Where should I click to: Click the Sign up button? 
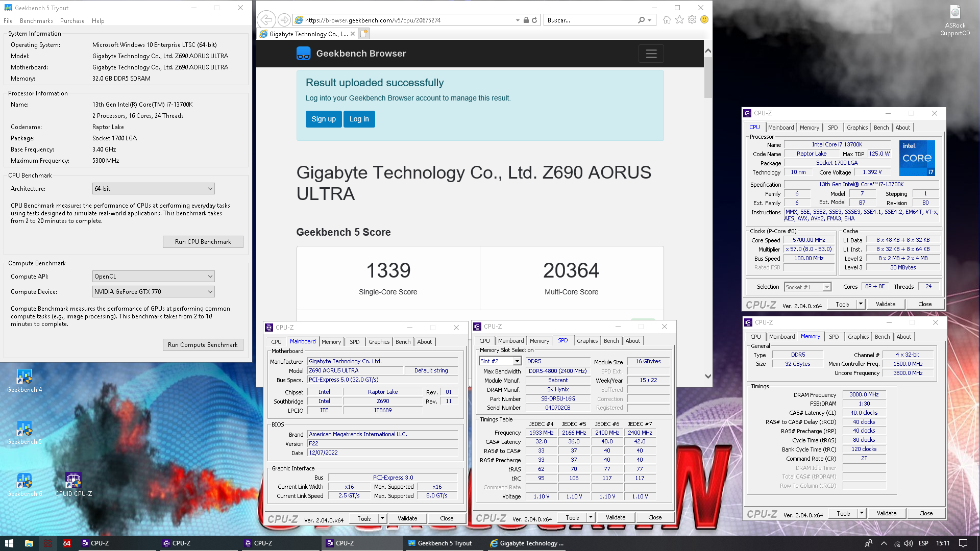324,119
